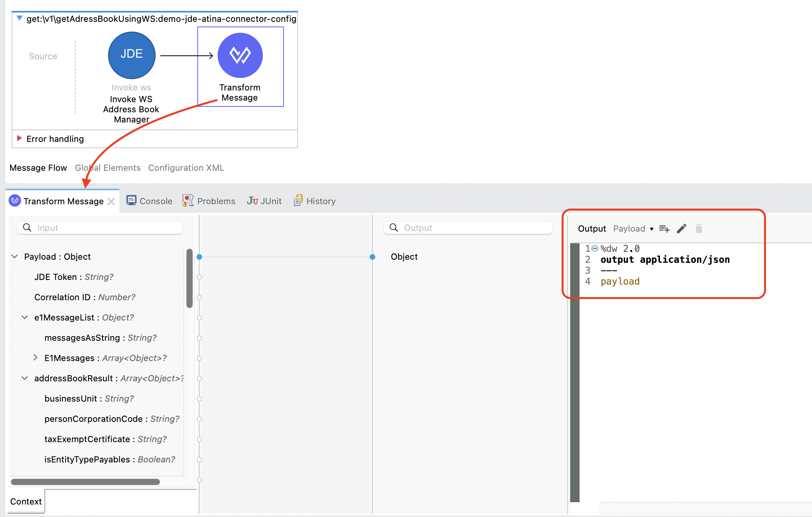Open the Problems tab
The image size is (812, 517).
pyautogui.click(x=209, y=201)
